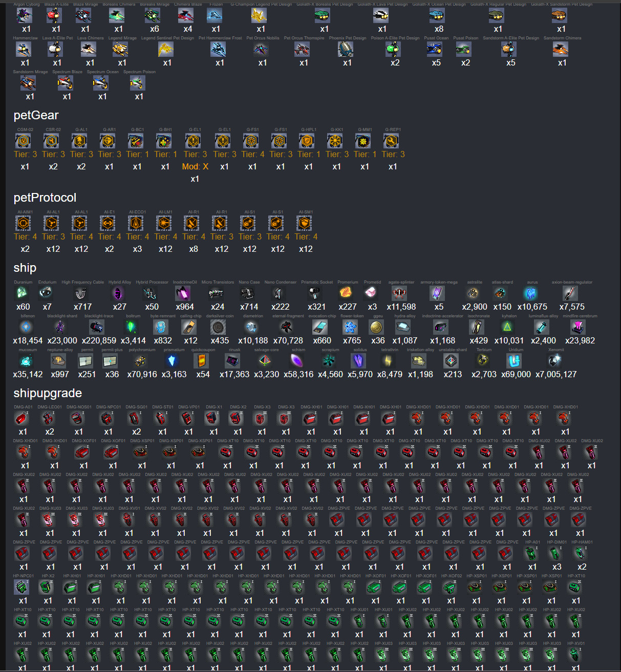The width and height of the screenshot is (621, 672).
Task: Select the Xenomit resource icon
Action: (x=555, y=361)
